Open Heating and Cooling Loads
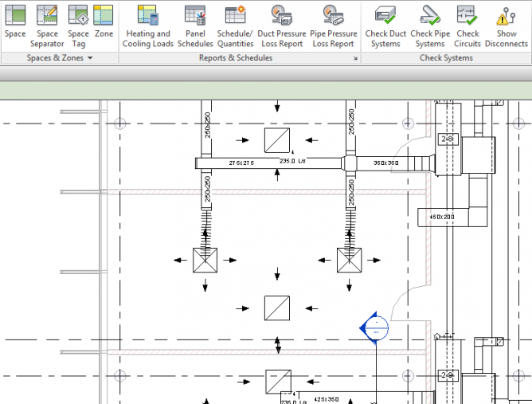Screen dimensions: 532x404 (x=148, y=26)
